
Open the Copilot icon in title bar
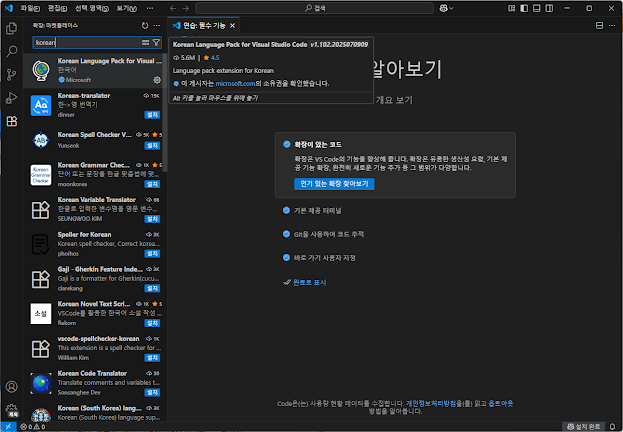(443, 8)
